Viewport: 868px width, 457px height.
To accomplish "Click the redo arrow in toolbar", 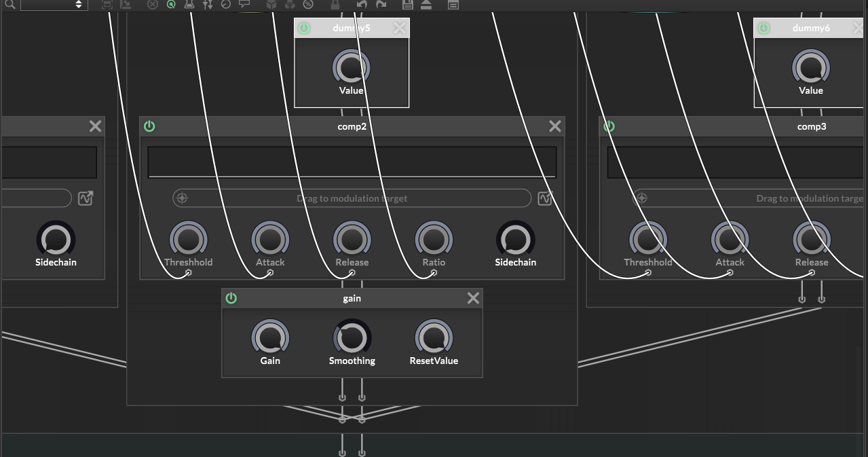I will click(x=381, y=4).
